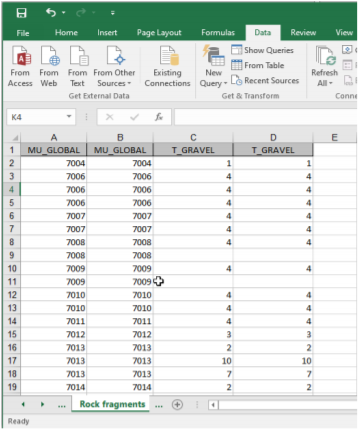Viewport: 360px width, 430px height.
Task: Open Customize Quick Access Toolbar dropdown
Action: click(113, 13)
